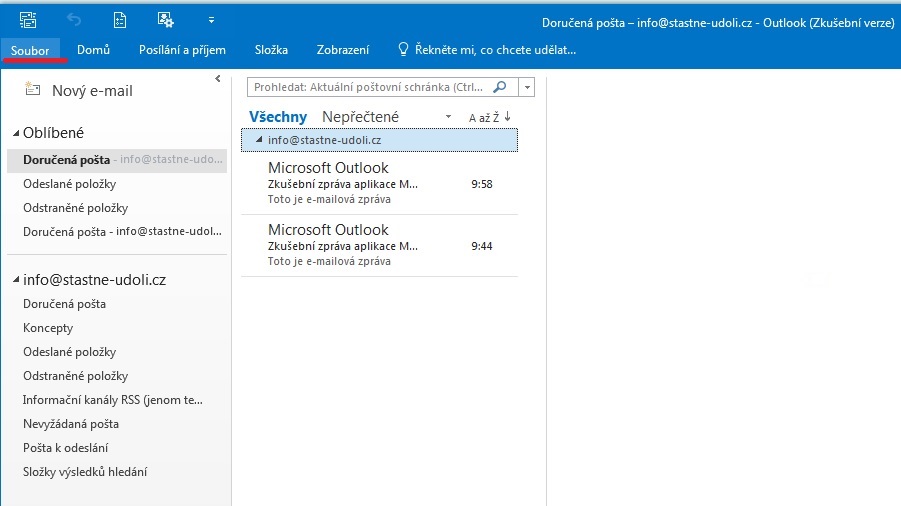Collapse the info@stastne-udoli.cz group in the message list
The height and width of the screenshot is (506, 901).
pyautogui.click(x=259, y=140)
